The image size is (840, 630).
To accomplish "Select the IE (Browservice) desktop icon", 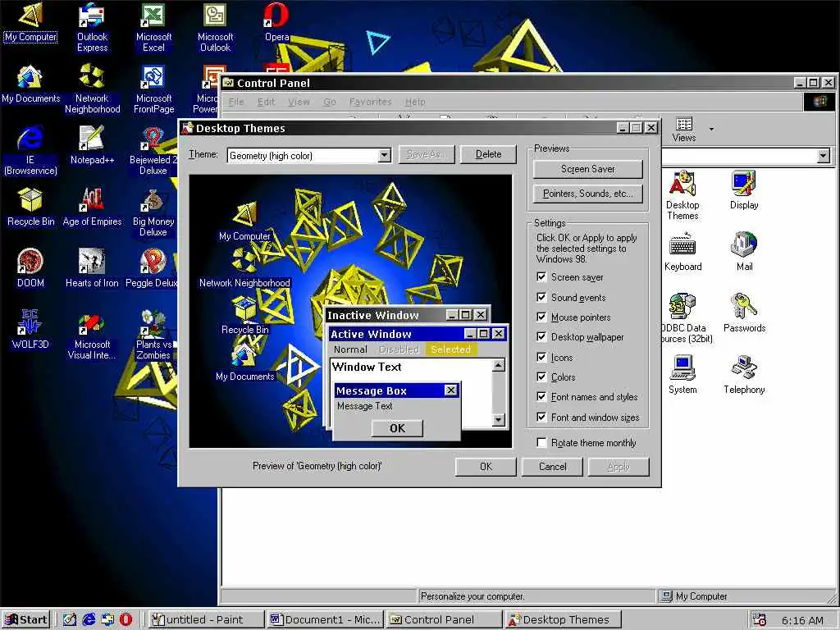I will [x=30, y=150].
